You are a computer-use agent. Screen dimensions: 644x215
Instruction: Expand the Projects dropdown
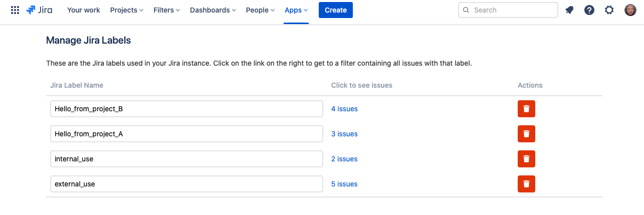tap(127, 10)
